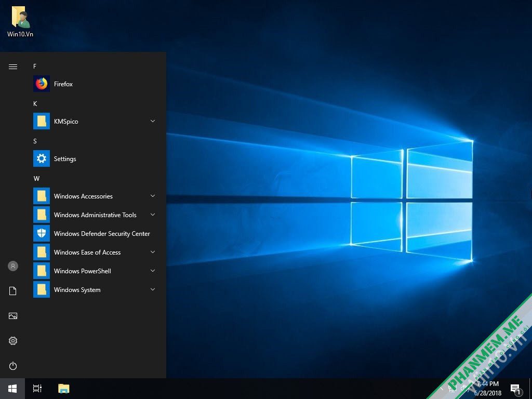Open the Action Center notification icon
Viewport: 532px width, 399px height.
(515, 389)
